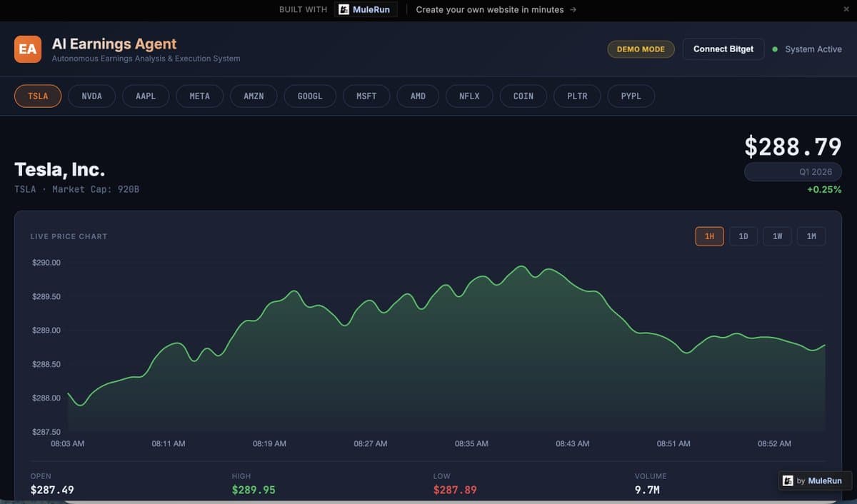Select the MSFT ticker tab
The width and height of the screenshot is (857, 504).
[366, 96]
